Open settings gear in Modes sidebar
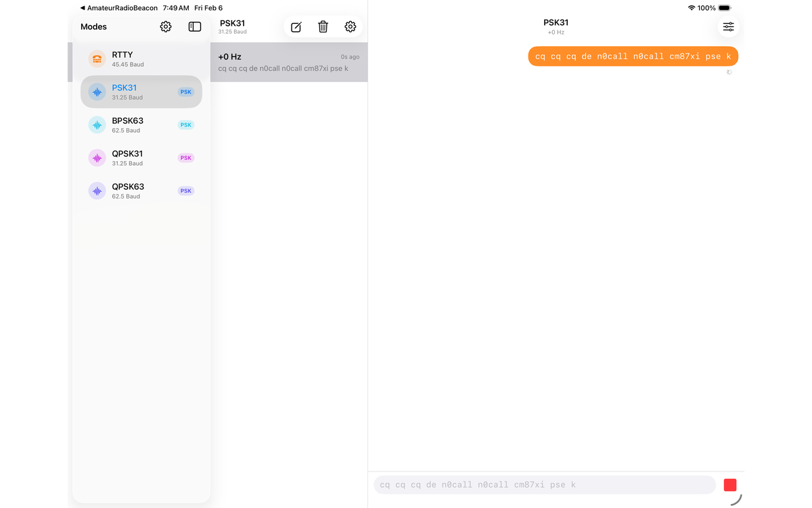This screenshot has width=812, height=508. click(166, 27)
